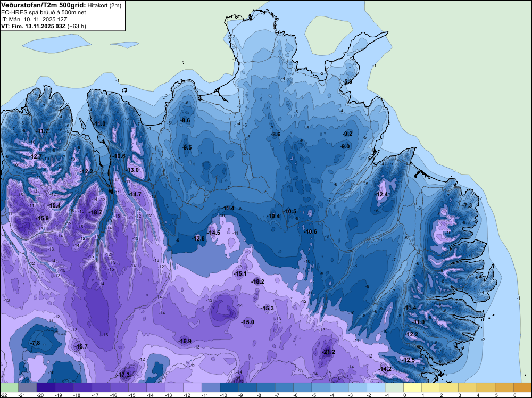Click the -14.7 temperature label

[135, 194]
